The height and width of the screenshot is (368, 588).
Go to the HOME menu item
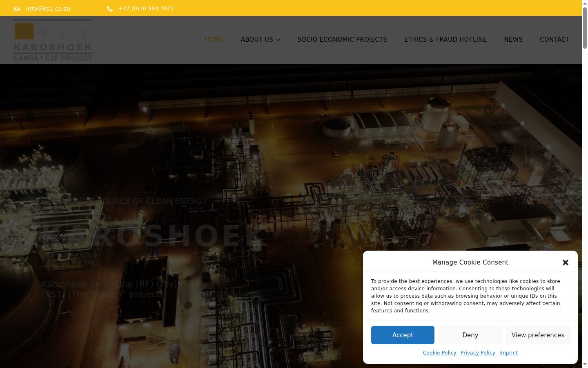[214, 40]
